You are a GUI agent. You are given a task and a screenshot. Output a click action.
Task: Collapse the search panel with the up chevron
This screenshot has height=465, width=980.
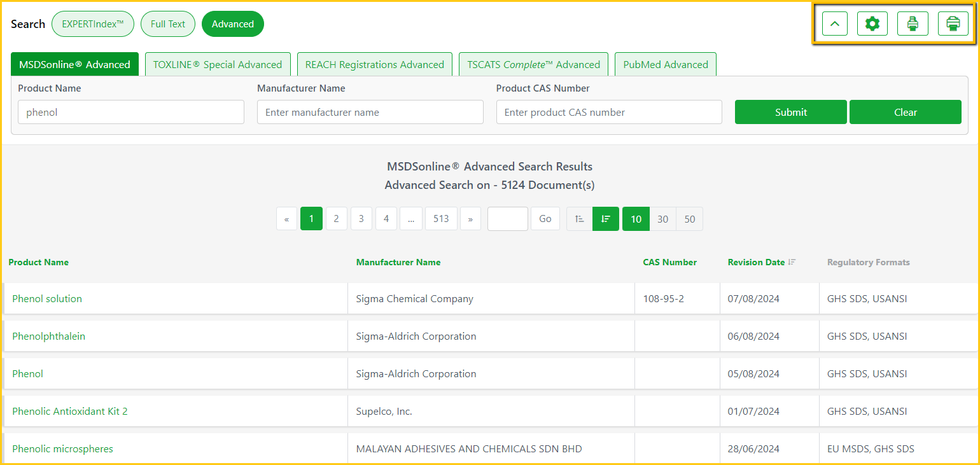pyautogui.click(x=835, y=24)
